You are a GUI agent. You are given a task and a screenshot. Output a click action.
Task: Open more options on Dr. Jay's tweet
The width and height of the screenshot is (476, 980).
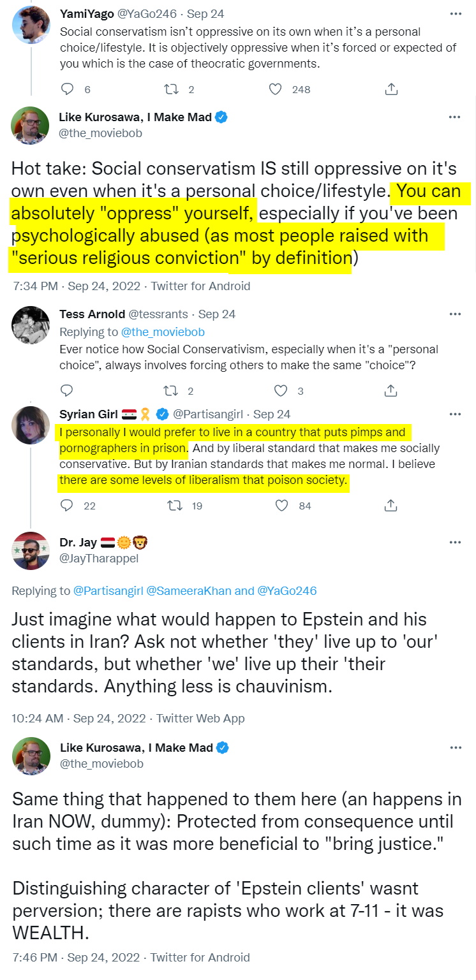(x=454, y=542)
